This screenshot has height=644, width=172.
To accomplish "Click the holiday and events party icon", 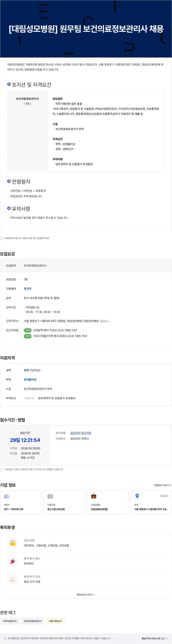I will (x=13, y=561).
